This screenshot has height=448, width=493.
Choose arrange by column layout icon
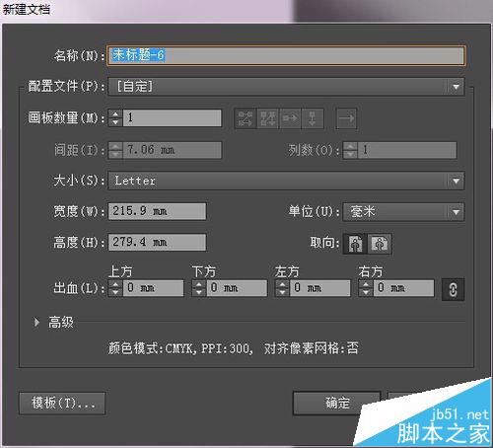pyautogui.click(x=313, y=118)
